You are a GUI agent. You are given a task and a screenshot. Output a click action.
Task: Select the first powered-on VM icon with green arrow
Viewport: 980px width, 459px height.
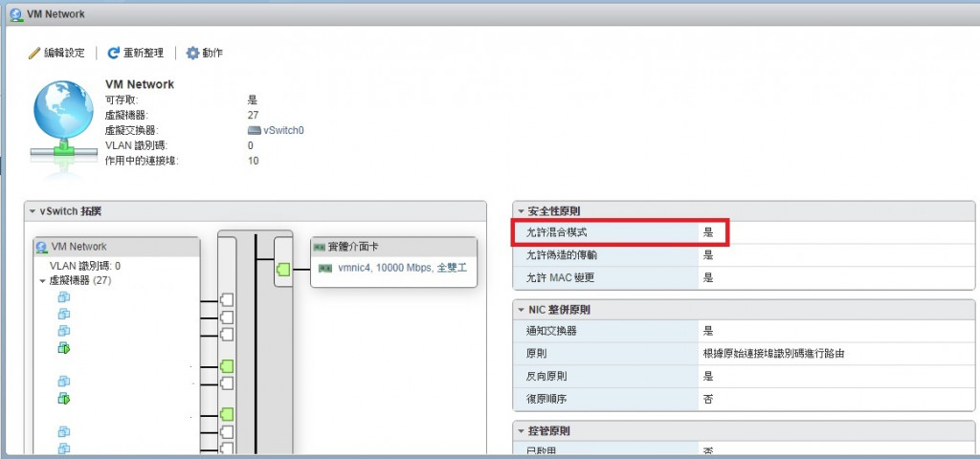coord(64,347)
